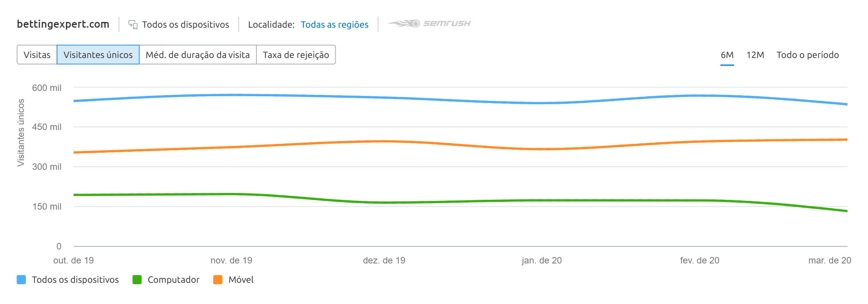Viewport: 868px width, 304px height.
Task: Click the Todos os dispositivos legend label
Action: tap(75, 280)
